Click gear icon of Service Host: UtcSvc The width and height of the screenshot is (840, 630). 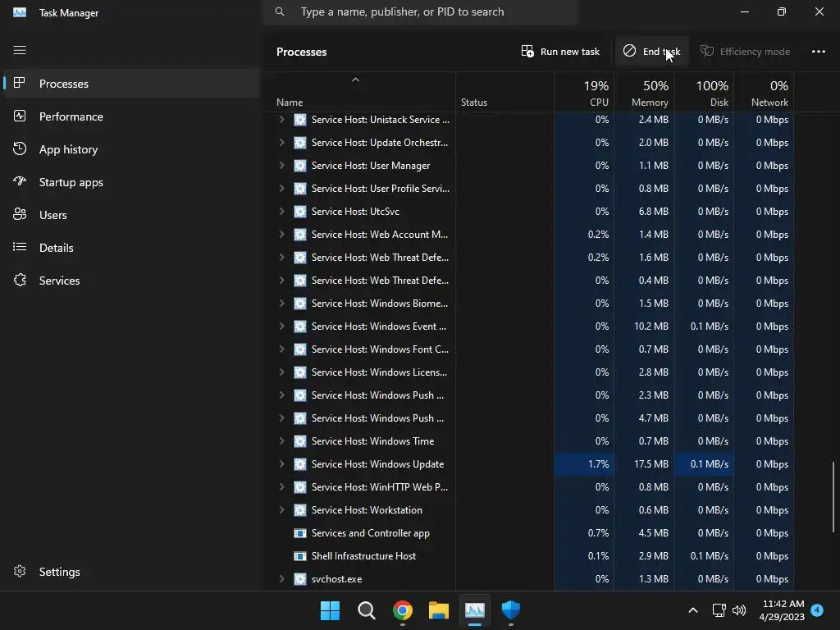pyautogui.click(x=300, y=211)
